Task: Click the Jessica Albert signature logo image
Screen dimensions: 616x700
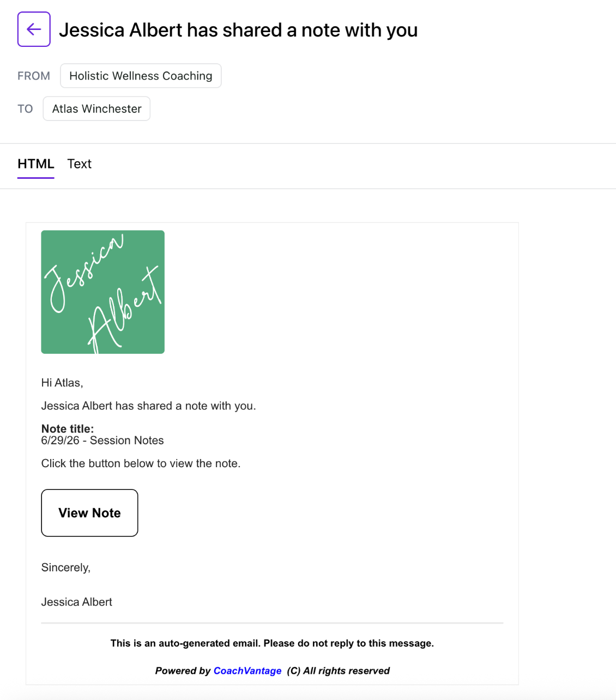Action: point(103,292)
